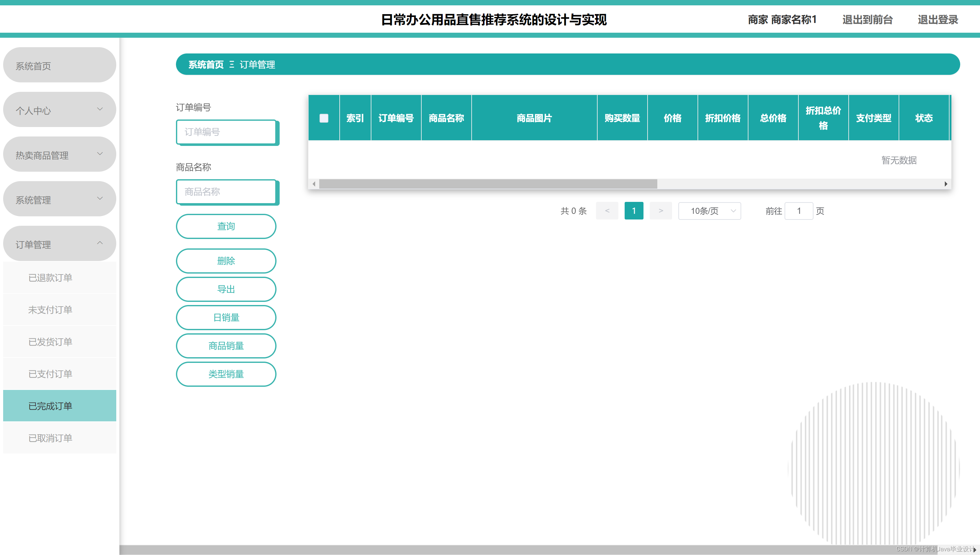Select page 1 in pagination

634,211
